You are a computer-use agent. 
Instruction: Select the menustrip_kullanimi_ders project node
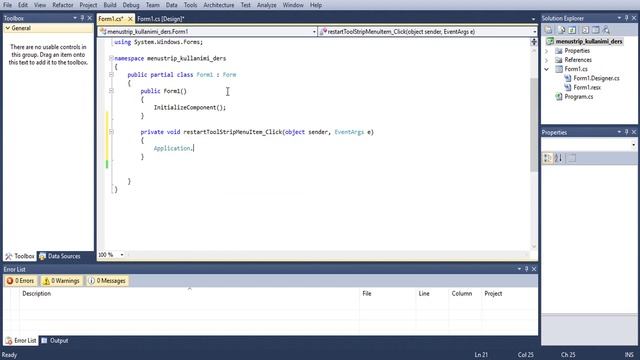589,41
